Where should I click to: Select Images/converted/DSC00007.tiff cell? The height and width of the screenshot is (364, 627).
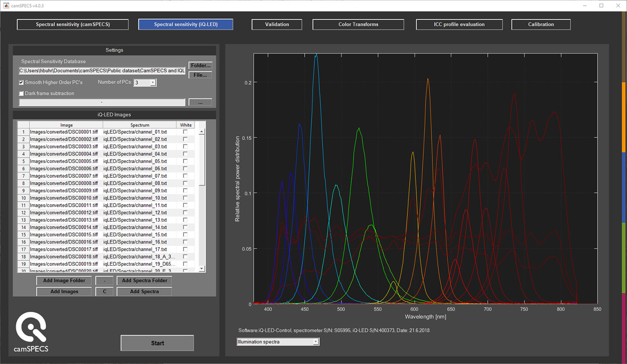pyautogui.click(x=66, y=176)
